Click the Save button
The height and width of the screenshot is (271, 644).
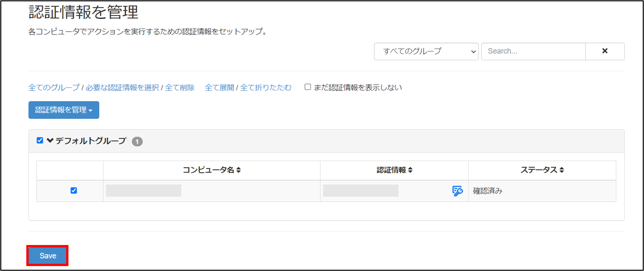pos(48,256)
